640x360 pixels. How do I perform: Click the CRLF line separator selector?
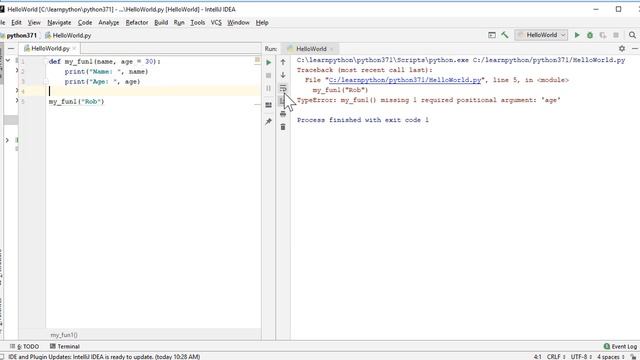click(556, 357)
